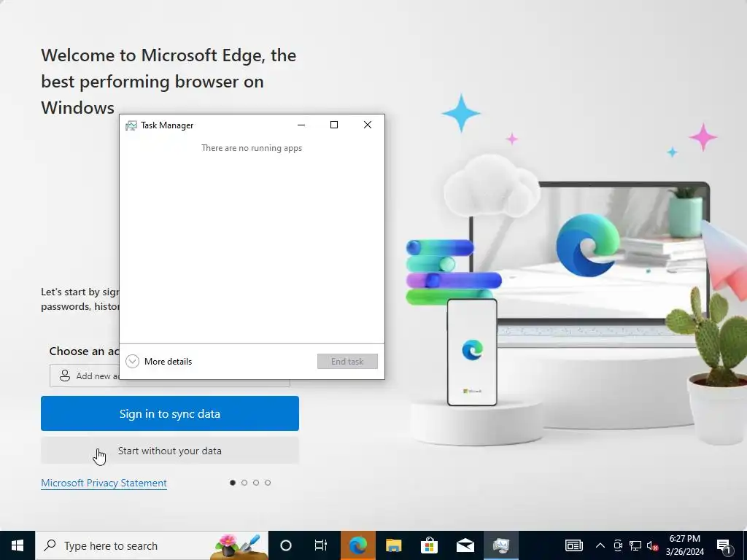Select the first page indicator dot
This screenshot has width=747, height=560.
pos(233,483)
